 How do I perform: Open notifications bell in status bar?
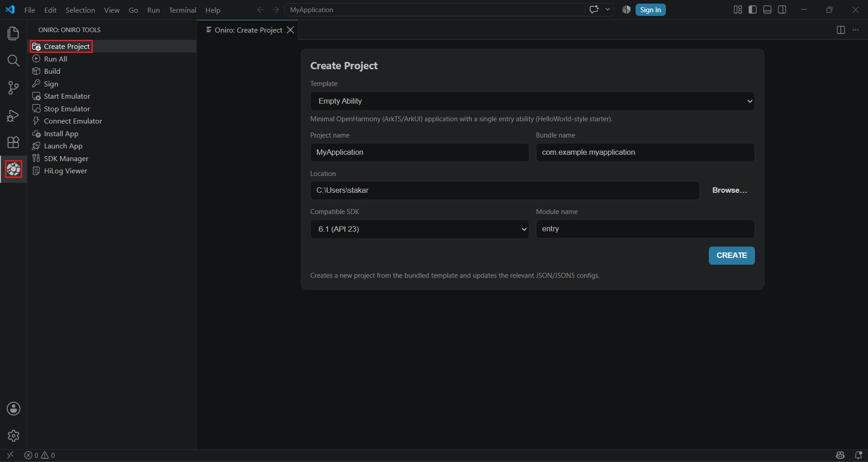858,455
